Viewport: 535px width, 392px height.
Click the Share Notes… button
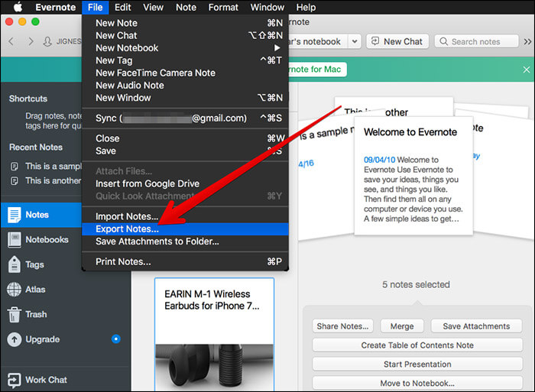click(x=342, y=326)
